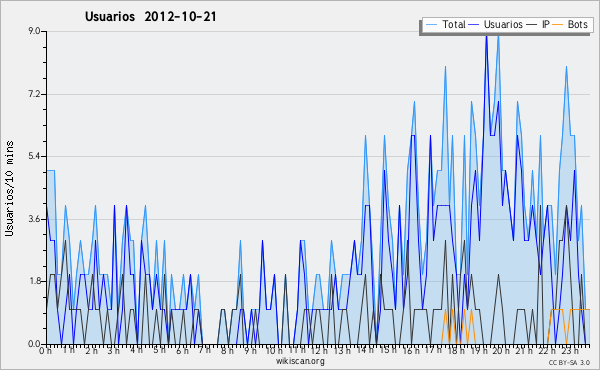Click the 'wikiscan.org' caption below the axis
Screen dimensions: 600x370
tap(300, 361)
